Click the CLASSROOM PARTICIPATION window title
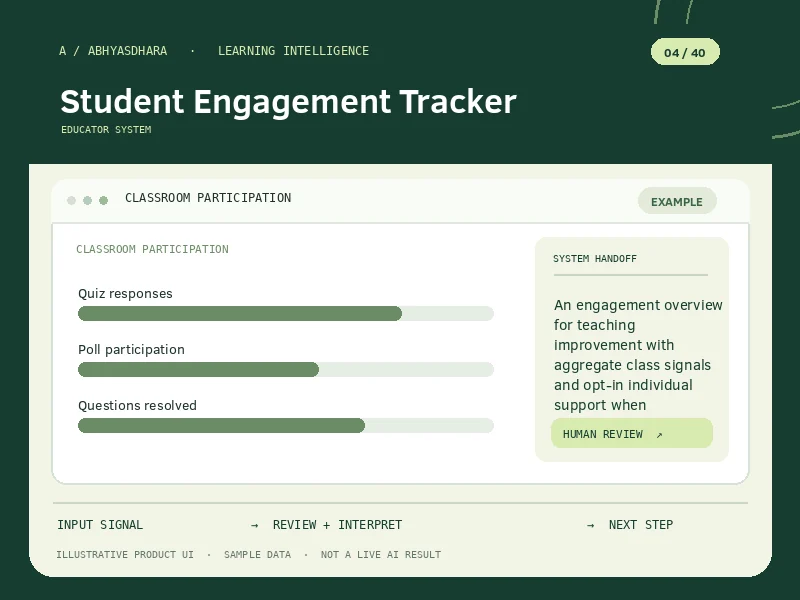 (x=208, y=198)
